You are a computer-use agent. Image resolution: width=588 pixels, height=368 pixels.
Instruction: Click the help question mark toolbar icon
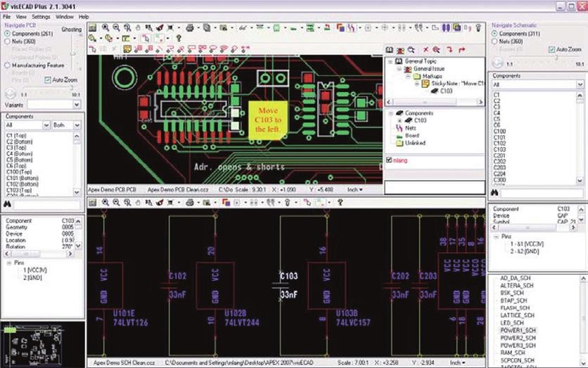[178, 38]
